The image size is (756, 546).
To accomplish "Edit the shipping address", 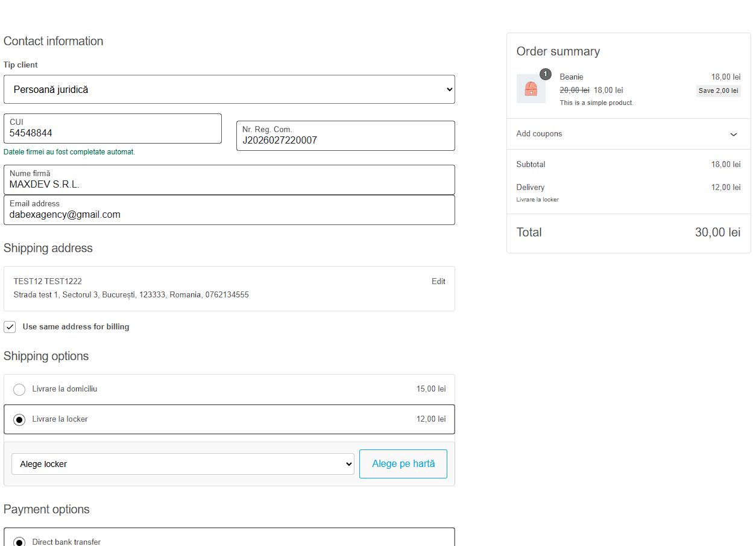I will click(x=438, y=281).
